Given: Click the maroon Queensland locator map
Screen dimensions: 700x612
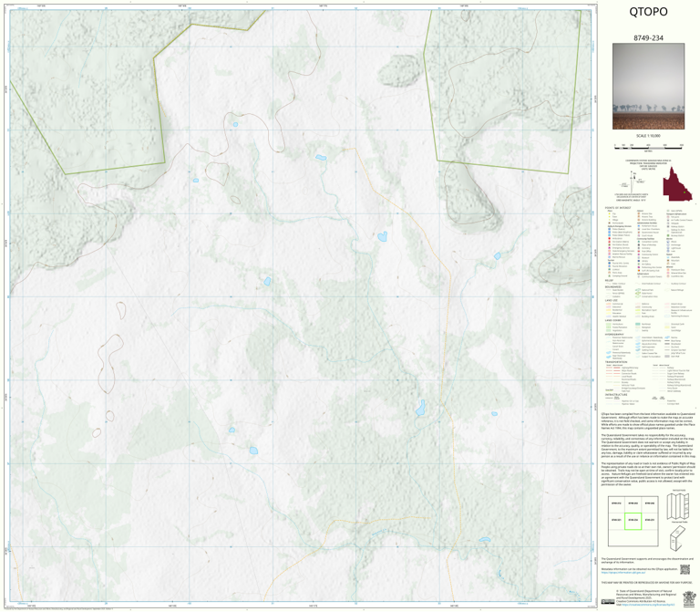Looking at the screenshot, I should click(677, 183).
